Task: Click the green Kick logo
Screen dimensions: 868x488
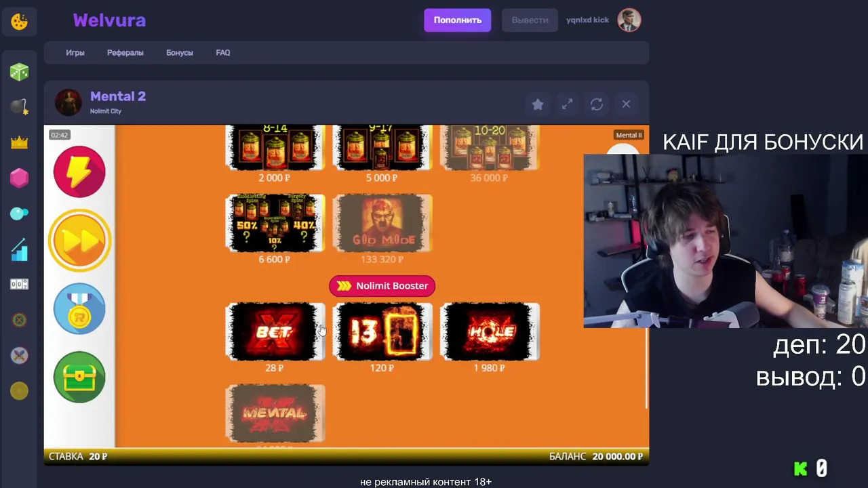Action: tap(801, 468)
